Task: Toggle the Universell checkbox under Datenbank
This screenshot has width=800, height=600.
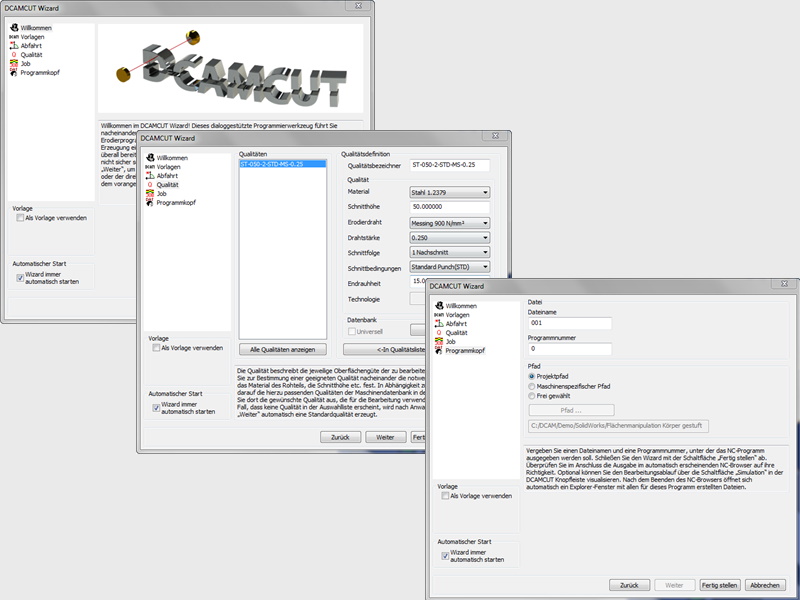Action: pyautogui.click(x=352, y=332)
